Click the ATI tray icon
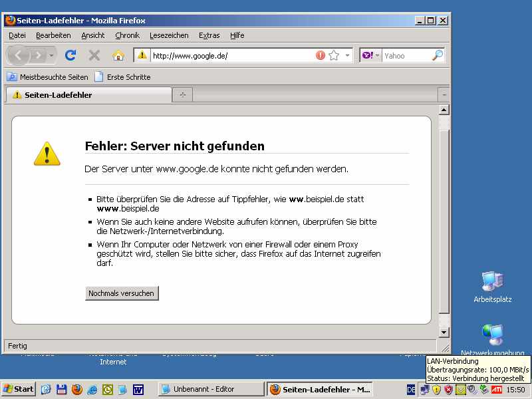The image size is (532, 399). coord(496,390)
